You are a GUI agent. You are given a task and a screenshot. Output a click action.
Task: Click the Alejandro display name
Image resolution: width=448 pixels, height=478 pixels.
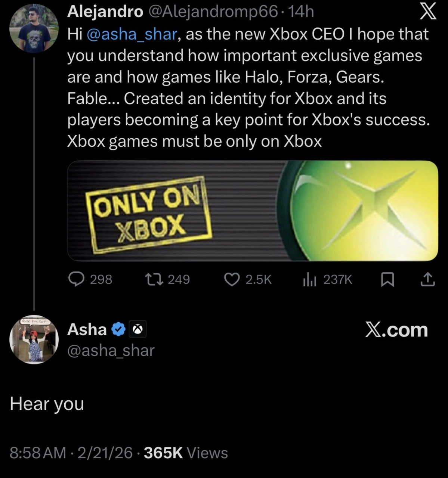coord(105,12)
